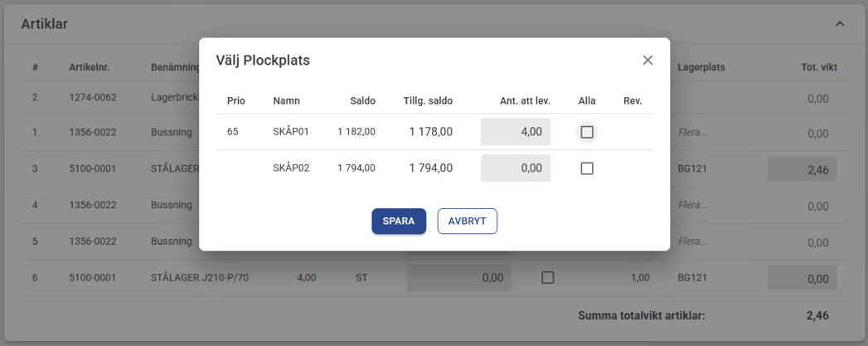This screenshot has width=868, height=346.
Task: Close the Välj Plockplats dialog
Action: pos(647,60)
